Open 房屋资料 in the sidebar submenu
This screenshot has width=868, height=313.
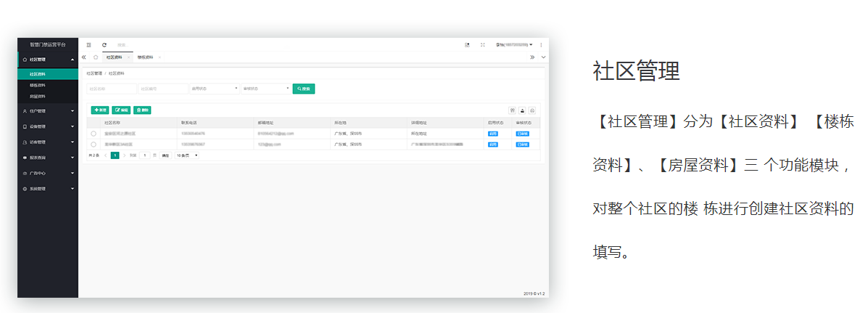pyautogui.click(x=48, y=96)
